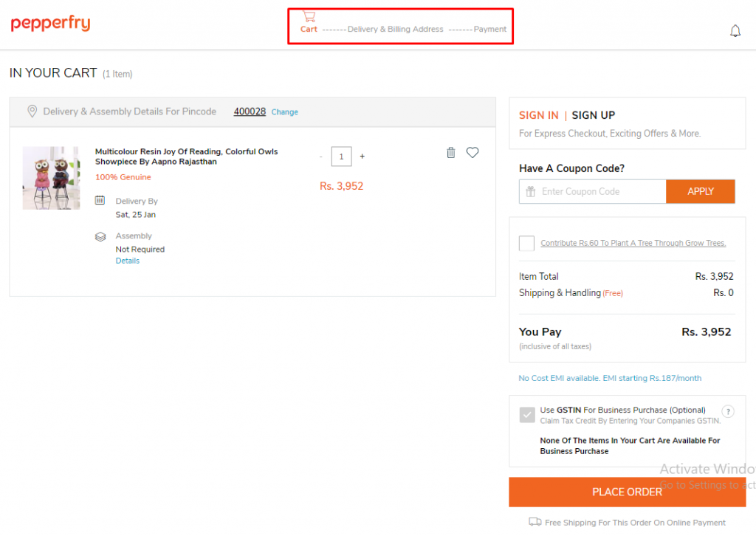Decrease quantity with minus button
Viewport: 756px width, 536px height.
pos(320,157)
